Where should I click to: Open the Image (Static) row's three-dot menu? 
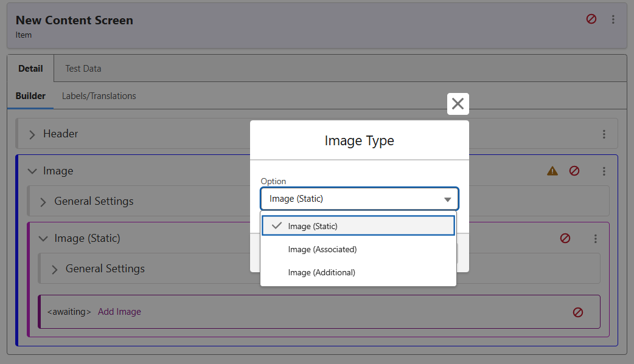coord(595,239)
